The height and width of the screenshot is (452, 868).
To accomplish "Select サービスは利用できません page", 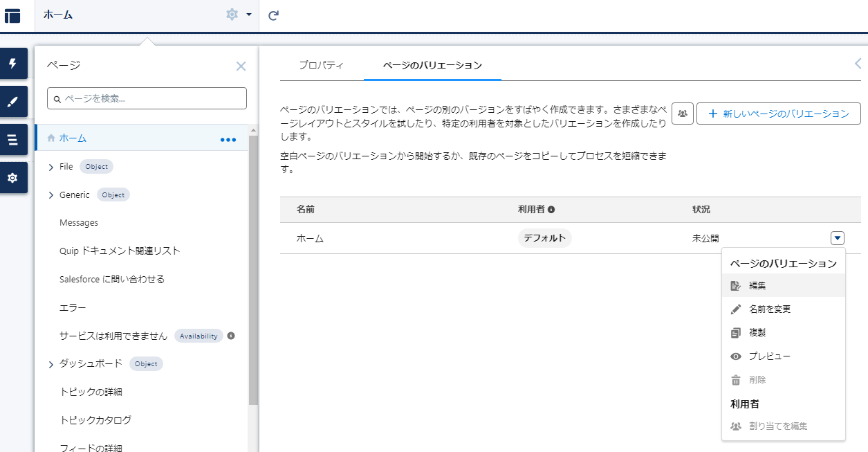I will pos(113,336).
